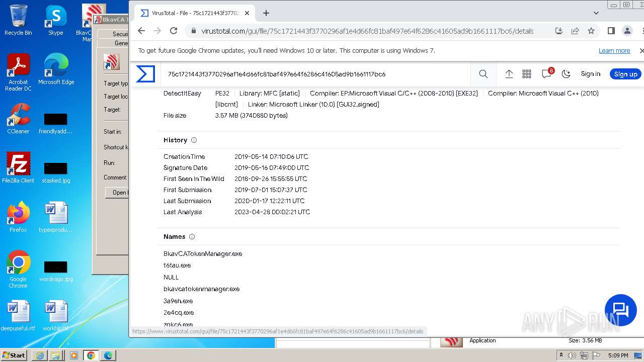Open the VirusTotal apps grid
Image resolution: width=644 pixels, height=362 pixels.
tap(527, 74)
